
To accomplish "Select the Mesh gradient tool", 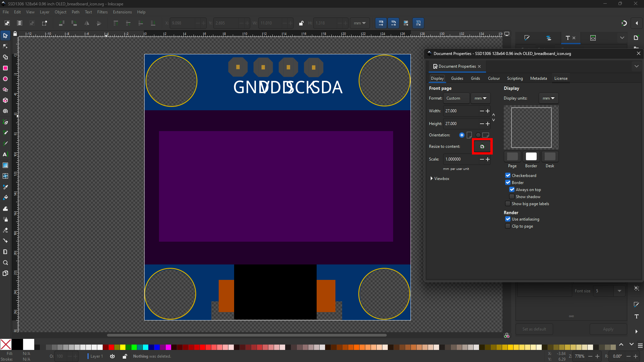I will point(5,176).
